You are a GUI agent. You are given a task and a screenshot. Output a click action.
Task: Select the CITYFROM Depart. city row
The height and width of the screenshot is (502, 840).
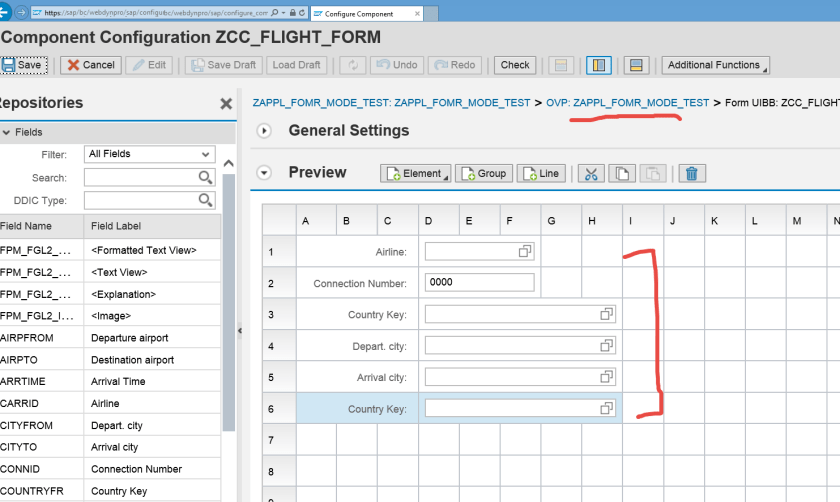coord(110,425)
